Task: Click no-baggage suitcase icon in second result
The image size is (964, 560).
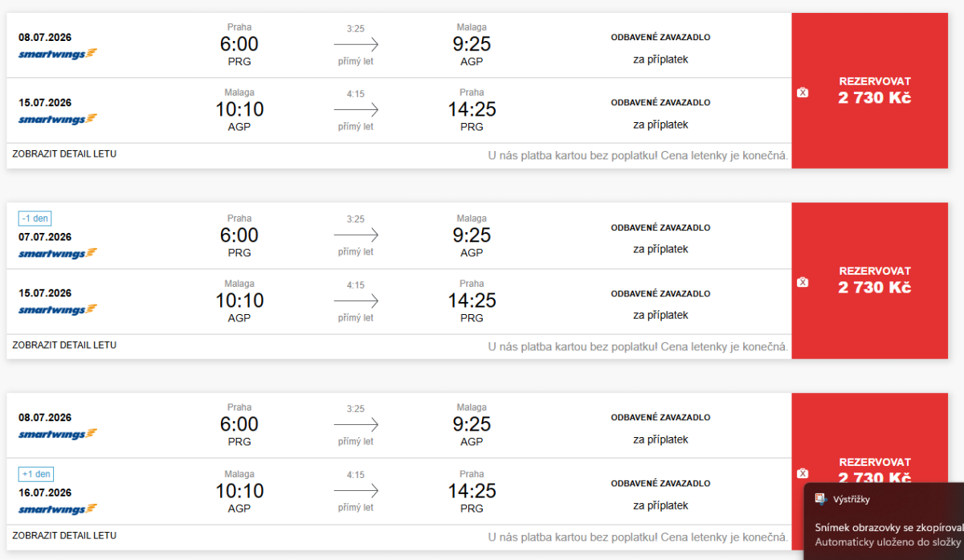Action: 802,282
